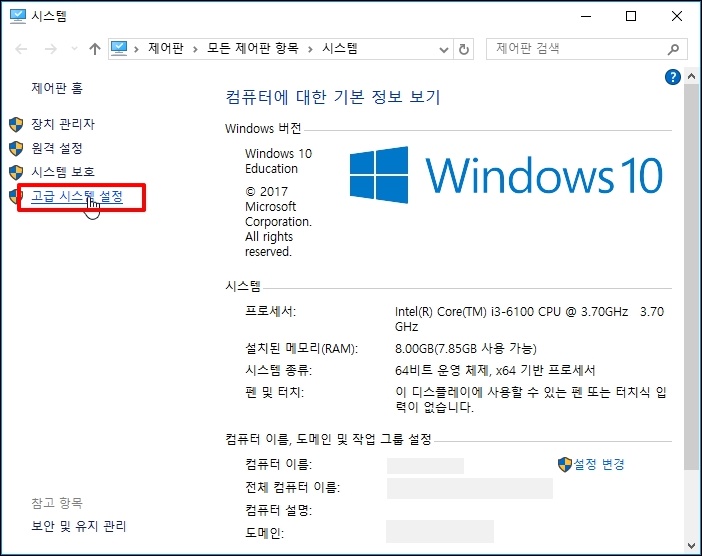Select 모든 제어판 항목 breadcrumb
Image resolution: width=702 pixels, height=556 pixels.
[253, 48]
